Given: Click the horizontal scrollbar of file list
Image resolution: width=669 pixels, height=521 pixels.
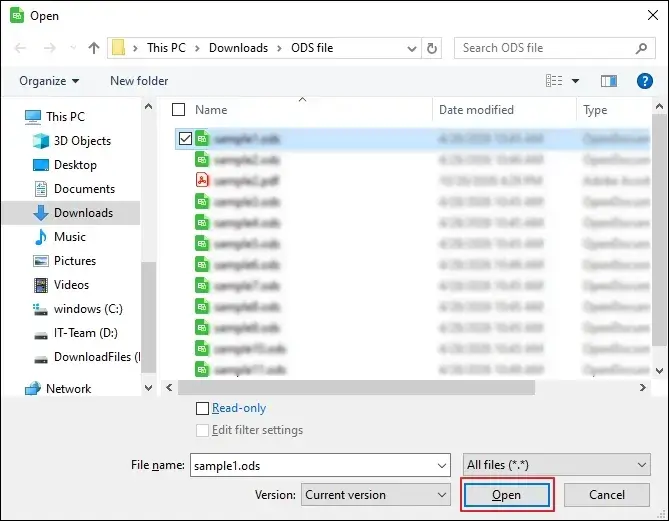Looking at the screenshot, I should pyautogui.click(x=356, y=387).
